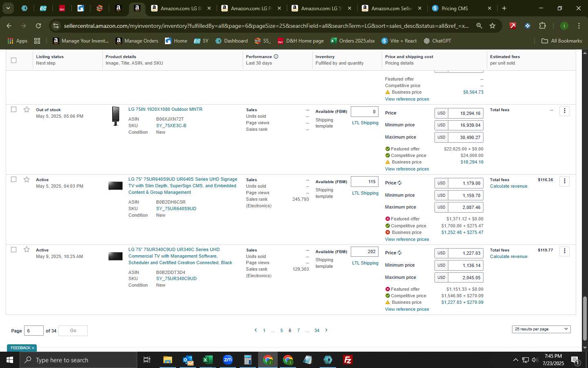Open Orders 2025.xlsx bookmark

coord(353,41)
